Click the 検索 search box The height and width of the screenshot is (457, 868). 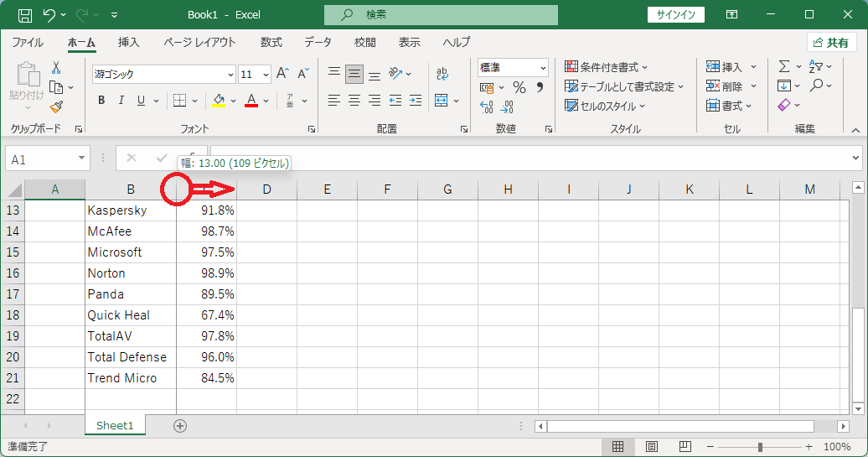[x=442, y=15]
